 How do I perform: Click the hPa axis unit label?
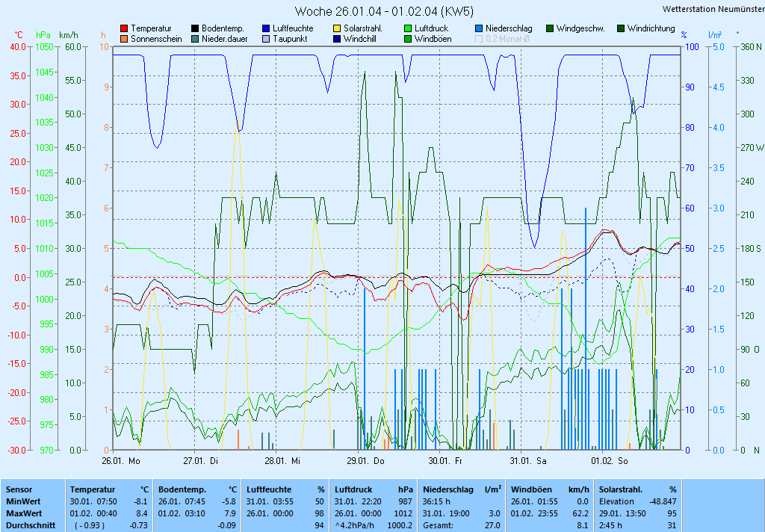coord(43,35)
